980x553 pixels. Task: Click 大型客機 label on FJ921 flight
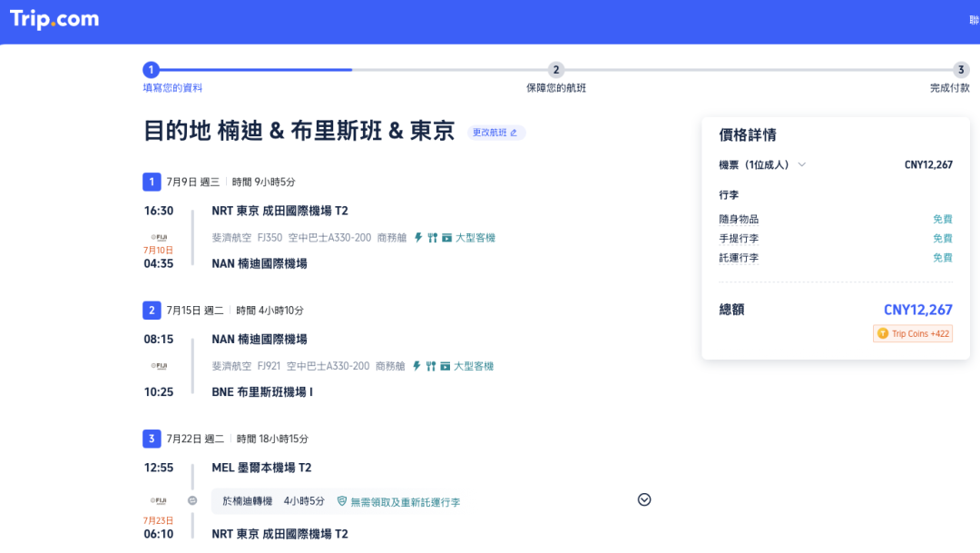click(x=473, y=366)
